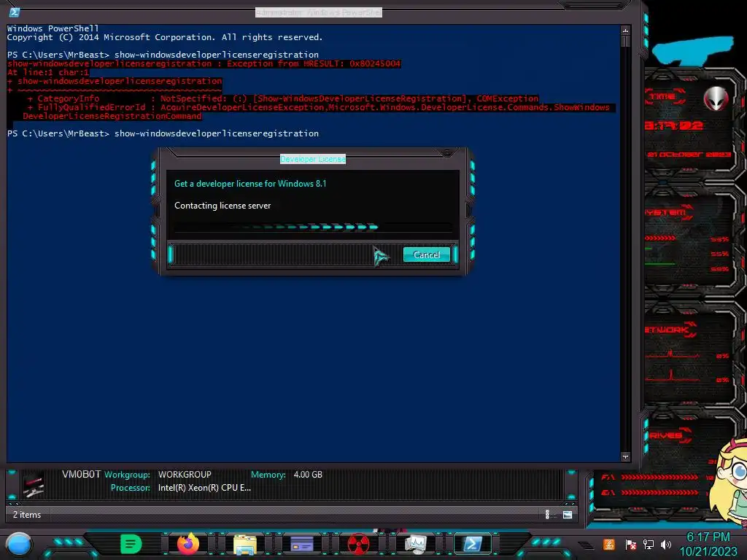
Task: Switch Explorer window to details view
Action: pyautogui.click(x=547, y=514)
